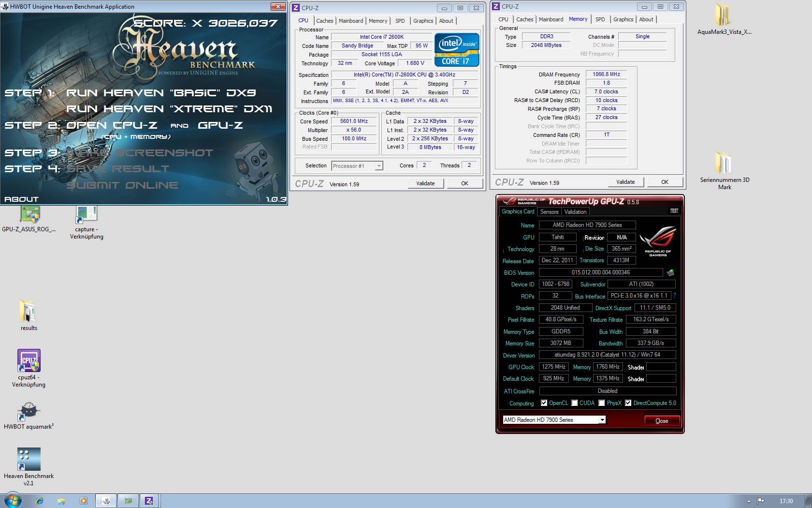This screenshot has height=508, width=812.
Task: Click OPEN CPU-Z in Heaven app
Action: [112, 125]
